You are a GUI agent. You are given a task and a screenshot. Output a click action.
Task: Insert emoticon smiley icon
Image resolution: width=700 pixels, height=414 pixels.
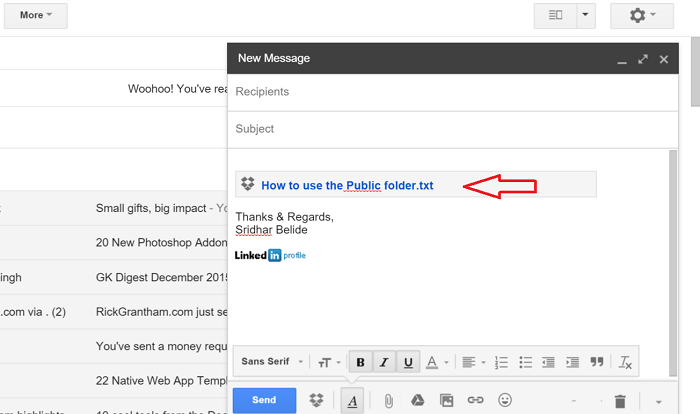coord(505,400)
